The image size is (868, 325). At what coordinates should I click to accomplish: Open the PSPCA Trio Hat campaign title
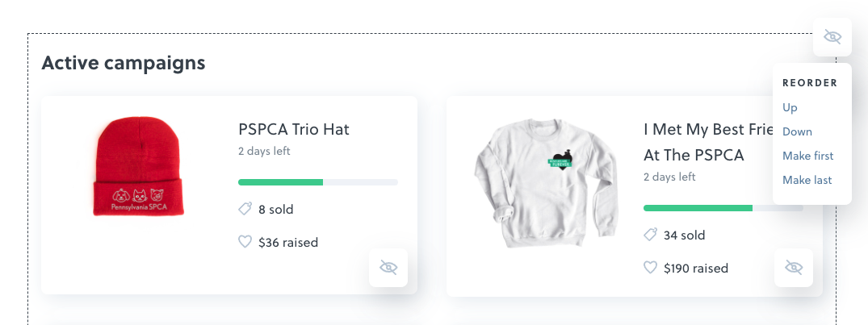294,129
